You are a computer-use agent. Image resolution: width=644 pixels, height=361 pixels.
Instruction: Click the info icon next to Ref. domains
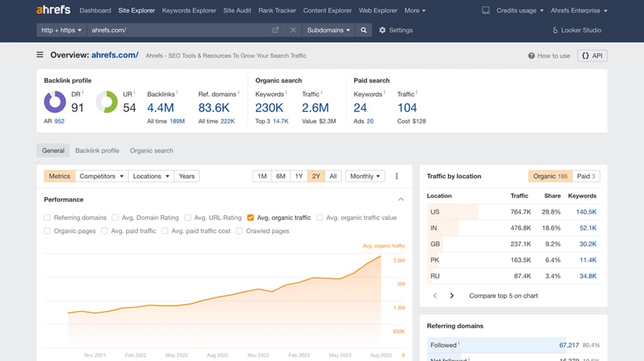pyautogui.click(x=238, y=92)
